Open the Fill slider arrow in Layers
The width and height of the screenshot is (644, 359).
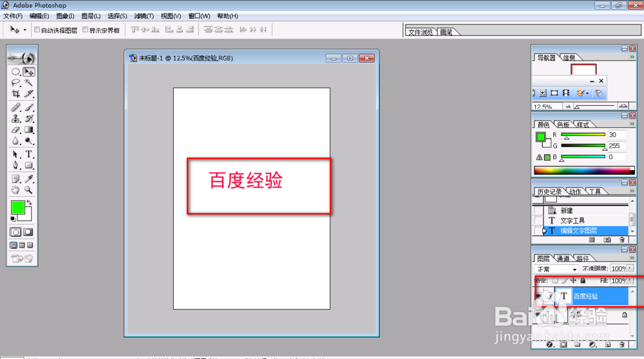(x=630, y=280)
